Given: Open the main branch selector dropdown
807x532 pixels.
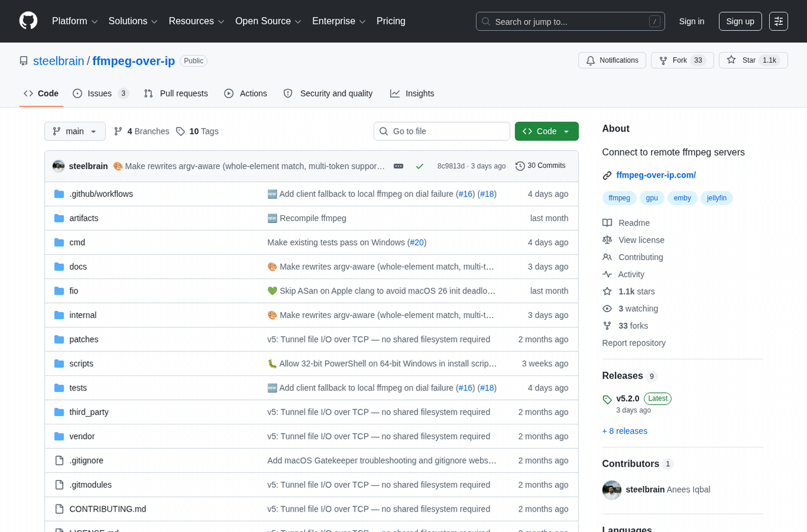Looking at the screenshot, I should (x=75, y=132).
